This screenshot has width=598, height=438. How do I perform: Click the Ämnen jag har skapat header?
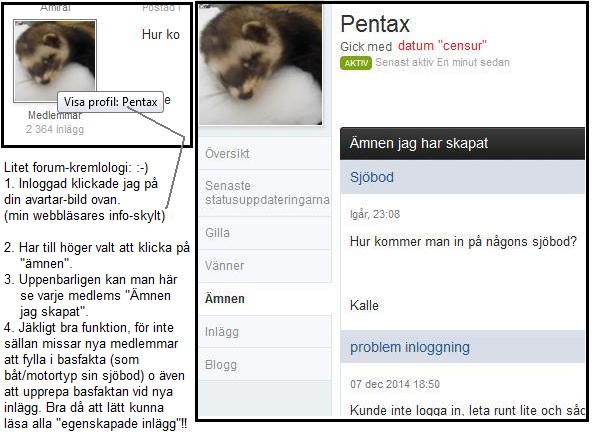coord(419,143)
